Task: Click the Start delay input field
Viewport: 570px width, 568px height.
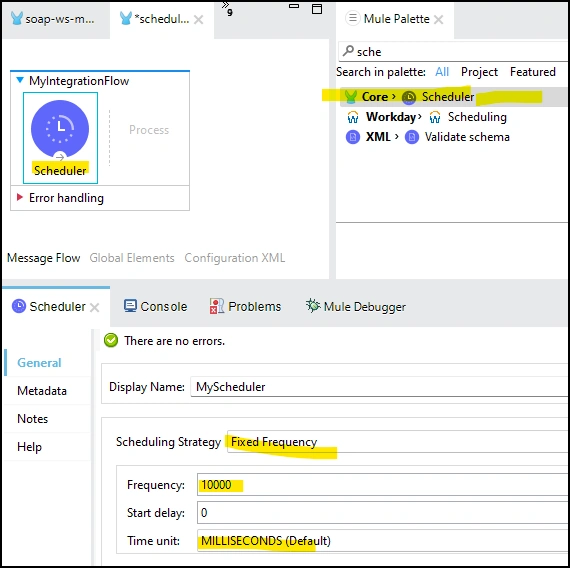Action: 382,513
